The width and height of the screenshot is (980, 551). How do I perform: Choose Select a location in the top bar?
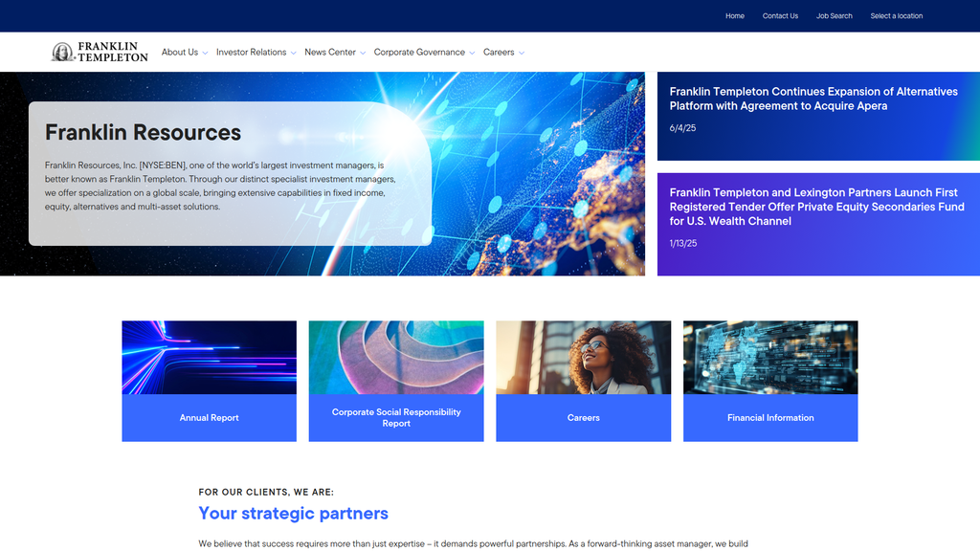coord(896,16)
